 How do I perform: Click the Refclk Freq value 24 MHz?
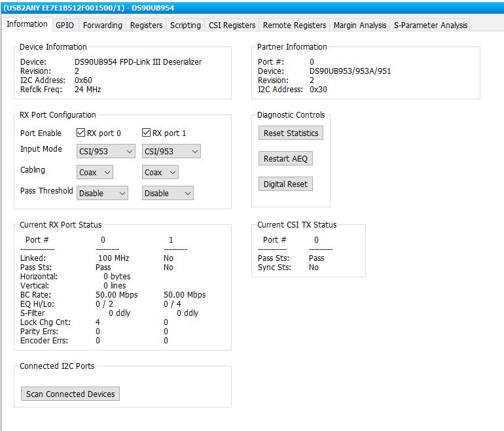pyautogui.click(x=88, y=90)
